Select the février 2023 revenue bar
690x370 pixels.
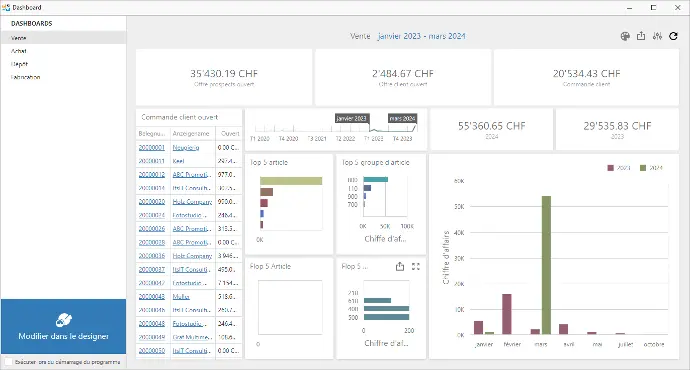pos(507,314)
